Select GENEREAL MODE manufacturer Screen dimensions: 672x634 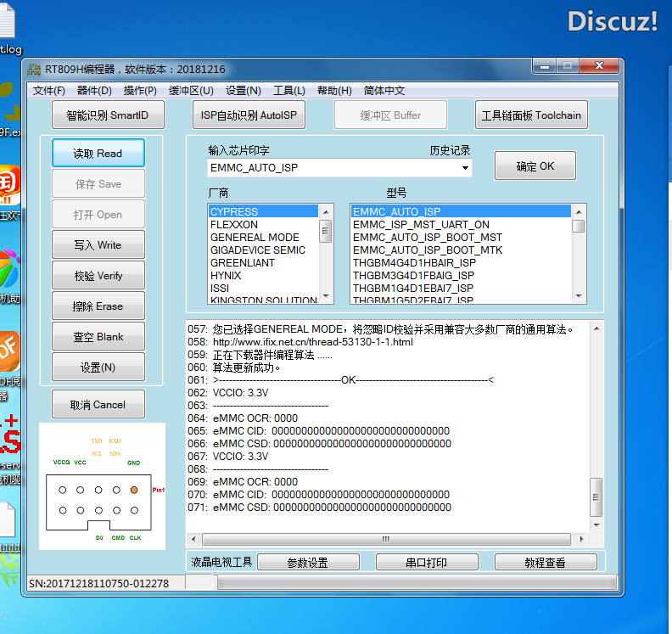coord(263,237)
